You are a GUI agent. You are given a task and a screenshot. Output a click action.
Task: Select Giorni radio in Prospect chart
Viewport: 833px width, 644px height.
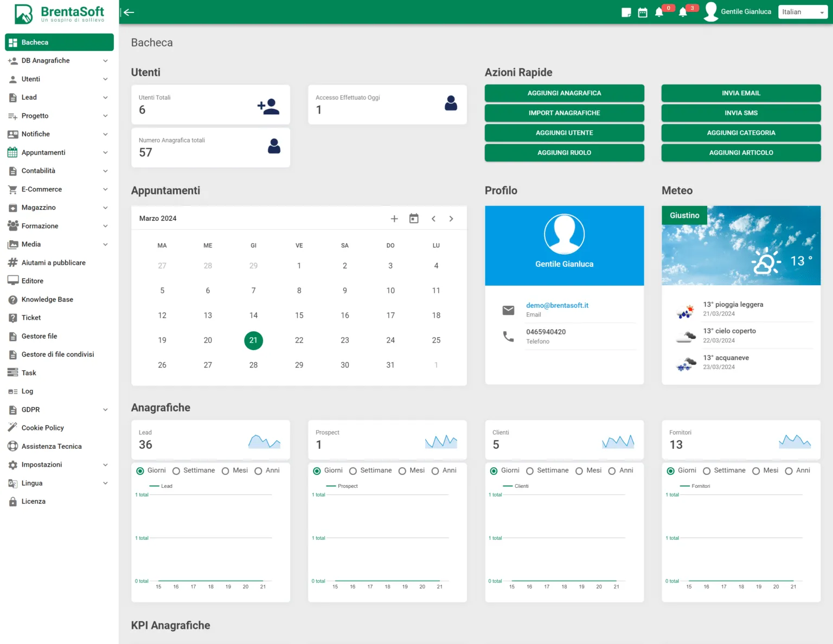(317, 471)
